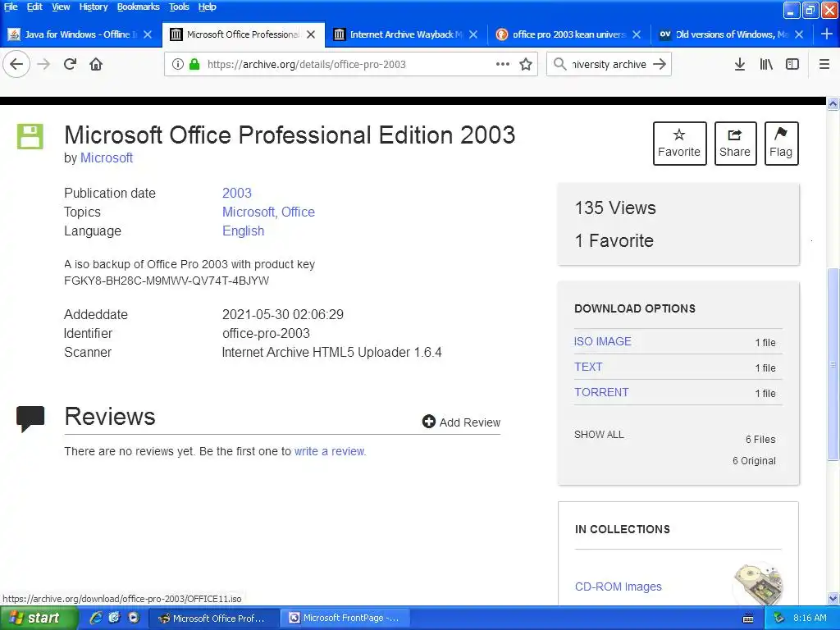Show site information icon in address bar
The image size is (840, 630).
tap(178, 64)
